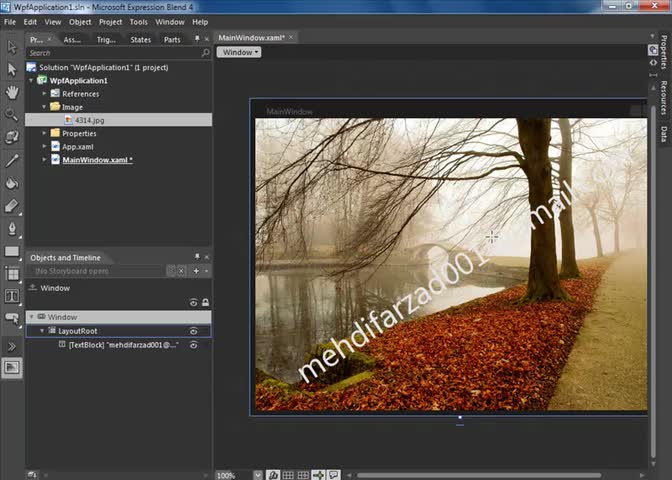
Task: Expand the Properties folder
Action: pos(44,133)
